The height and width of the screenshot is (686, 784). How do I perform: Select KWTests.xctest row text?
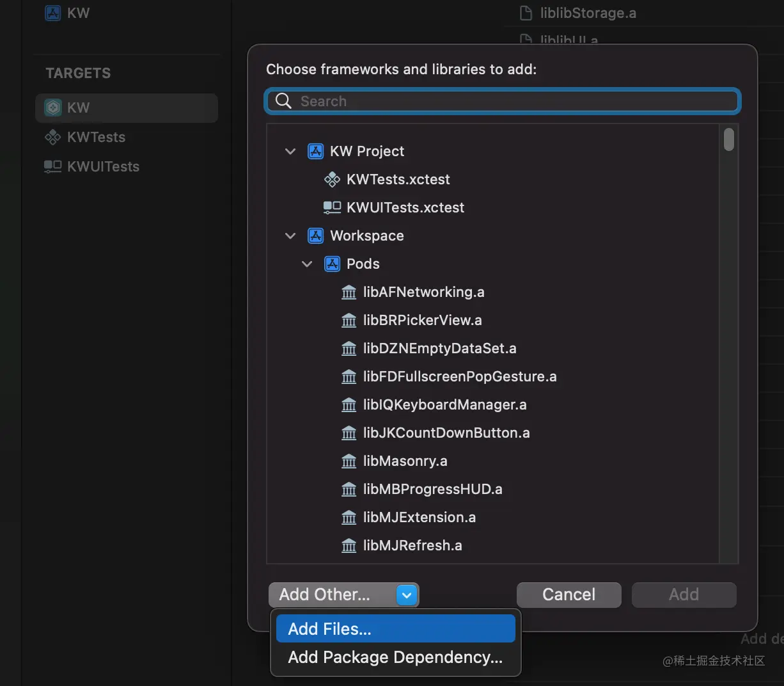click(x=398, y=179)
